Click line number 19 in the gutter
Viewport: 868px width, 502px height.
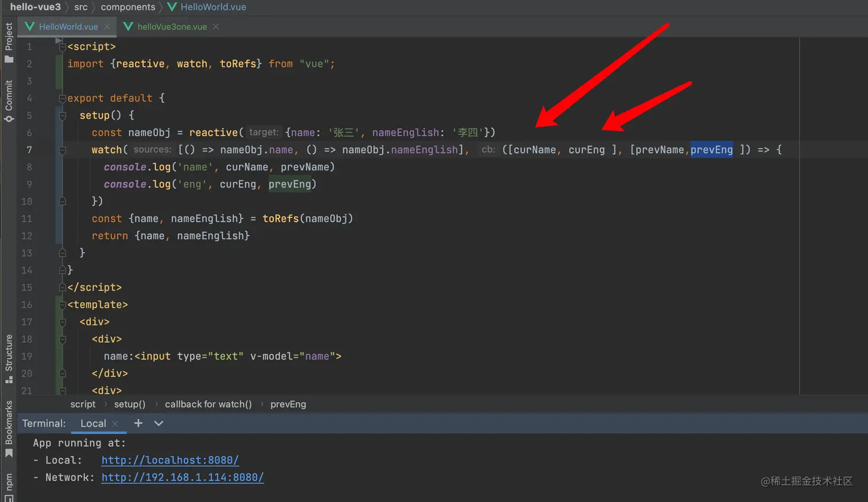click(x=26, y=356)
